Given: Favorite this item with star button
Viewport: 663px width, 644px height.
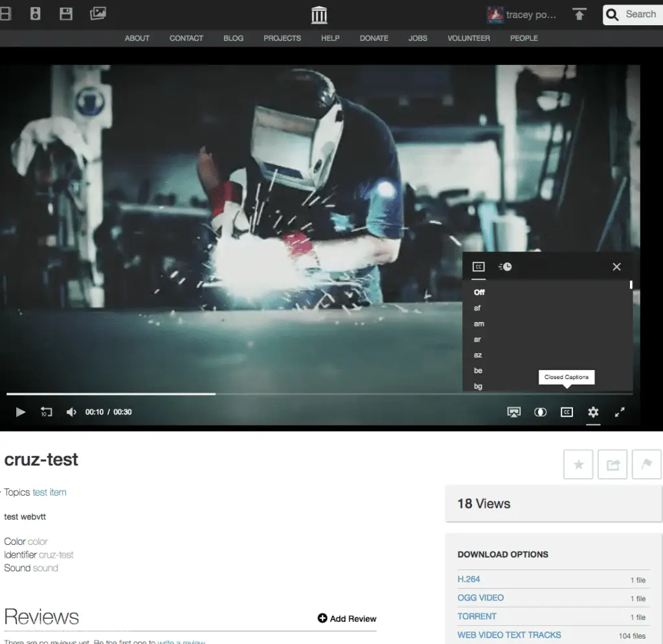Looking at the screenshot, I should click(578, 465).
